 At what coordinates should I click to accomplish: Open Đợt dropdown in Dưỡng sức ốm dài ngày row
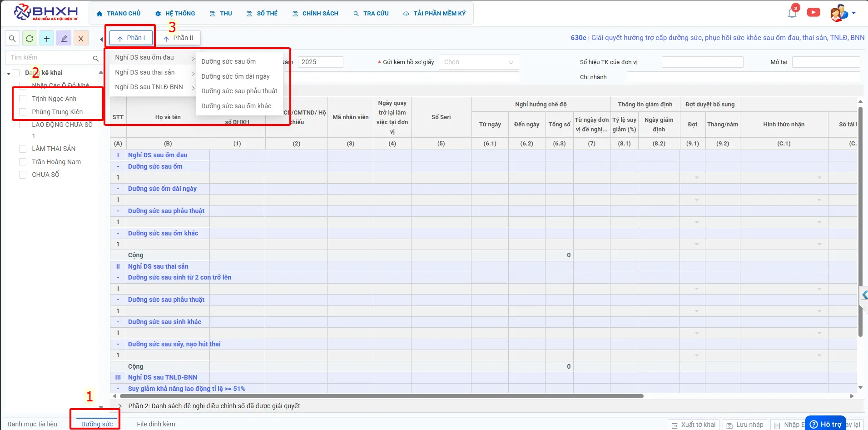[697, 200]
